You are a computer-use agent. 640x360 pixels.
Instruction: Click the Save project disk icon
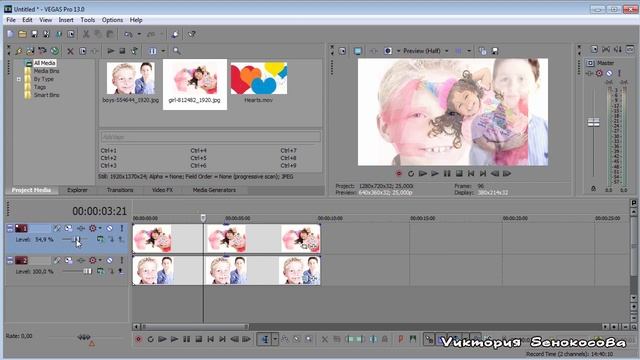click(x=34, y=34)
